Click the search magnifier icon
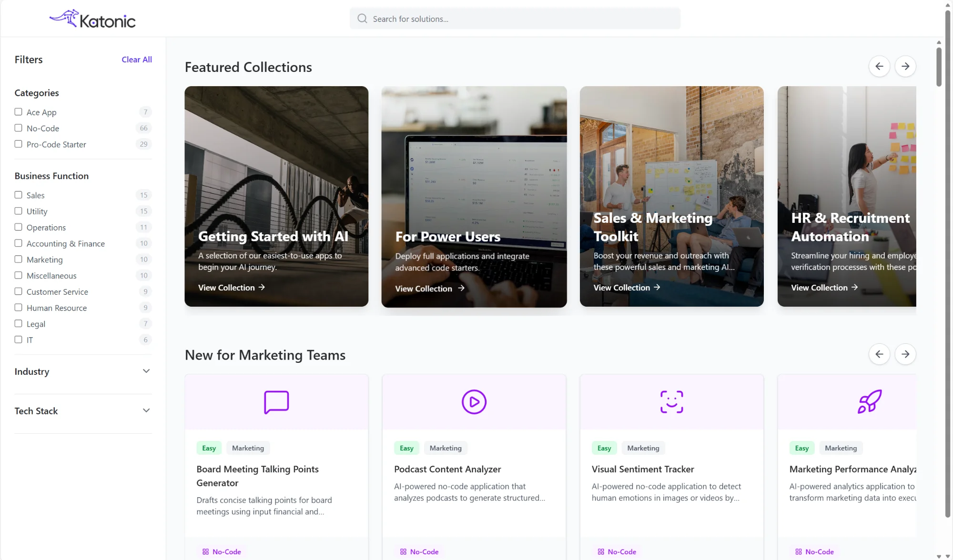The width and height of the screenshot is (953, 560). [x=362, y=18]
